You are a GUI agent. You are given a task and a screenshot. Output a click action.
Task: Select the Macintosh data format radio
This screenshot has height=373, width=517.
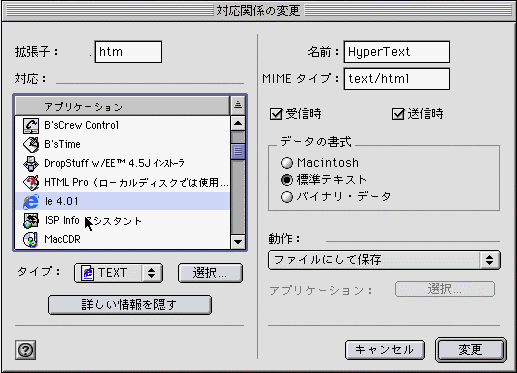(x=287, y=163)
